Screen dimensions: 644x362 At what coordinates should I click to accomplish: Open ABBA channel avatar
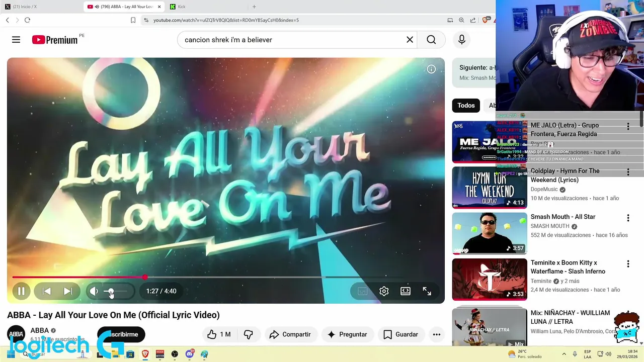[16, 334]
